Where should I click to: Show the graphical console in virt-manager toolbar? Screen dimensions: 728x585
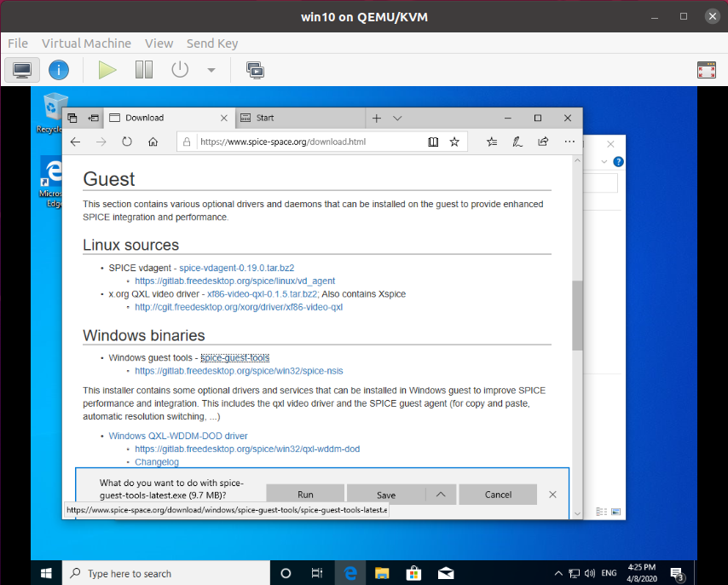click(22, 70)
